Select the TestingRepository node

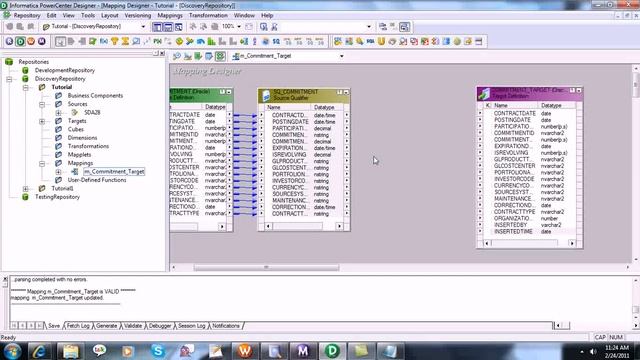point(57,197)
